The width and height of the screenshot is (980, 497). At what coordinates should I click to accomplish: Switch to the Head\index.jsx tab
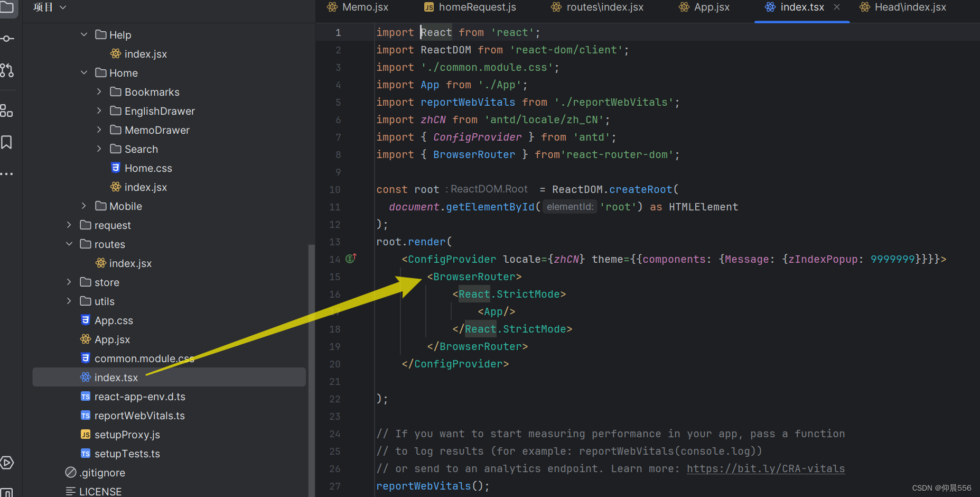903,7
